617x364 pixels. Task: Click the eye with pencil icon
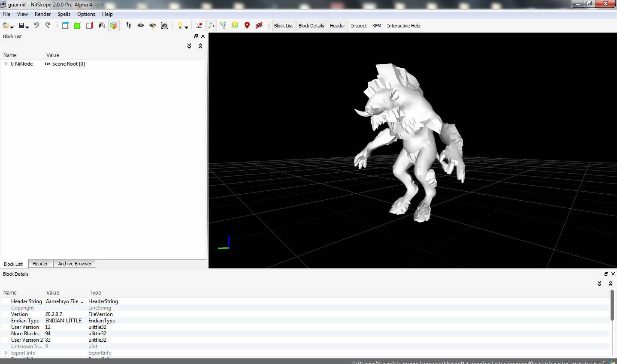[x=153, y=25]
